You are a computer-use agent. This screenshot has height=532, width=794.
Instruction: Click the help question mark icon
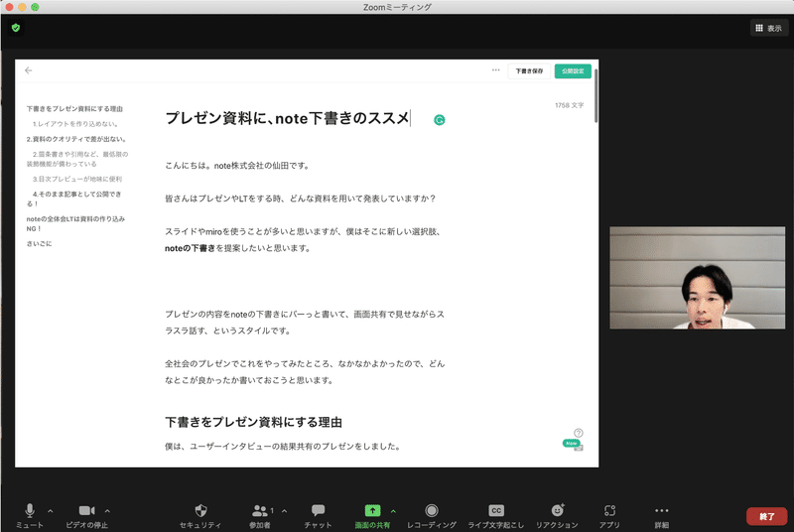[579, 433]
